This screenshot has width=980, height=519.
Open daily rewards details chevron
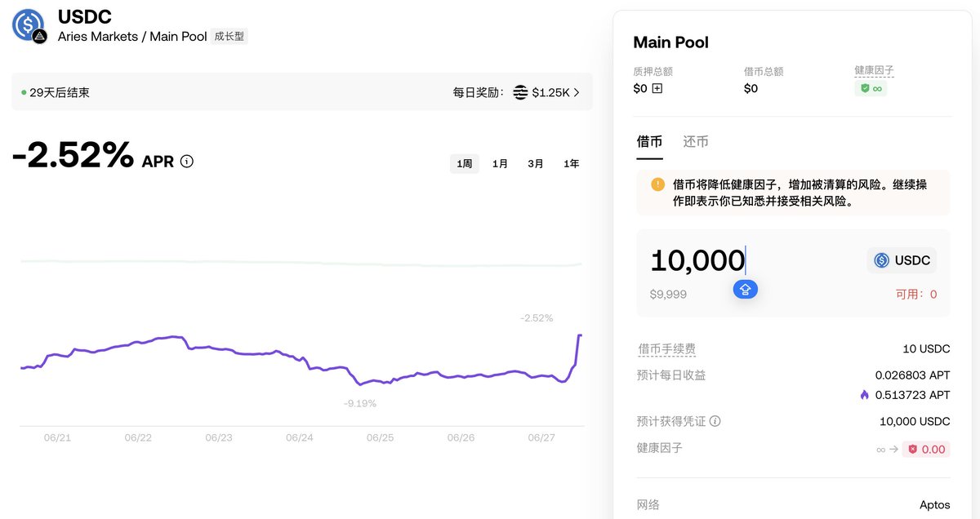pyautogui.click(x=577, y=92)
